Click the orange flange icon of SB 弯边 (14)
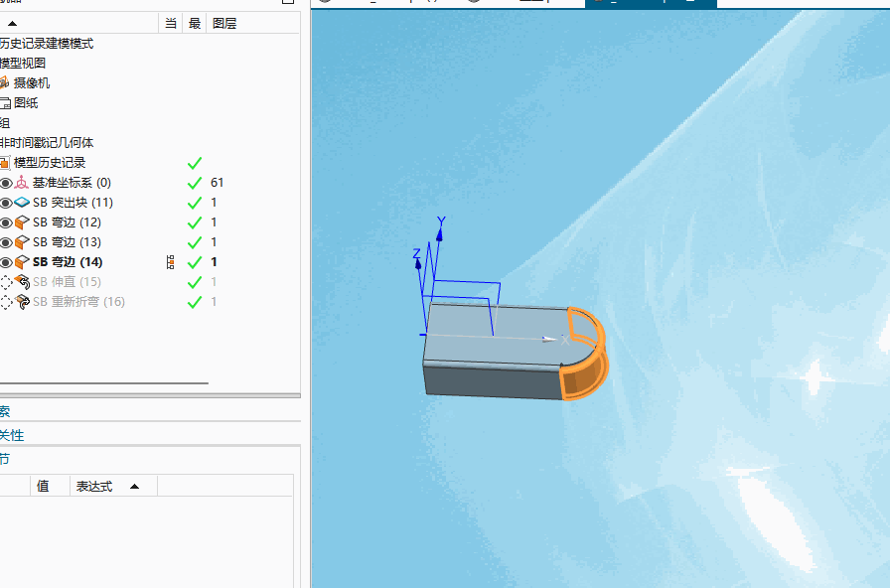The width and height of the screenshot is (890, 588). point(22,262)
